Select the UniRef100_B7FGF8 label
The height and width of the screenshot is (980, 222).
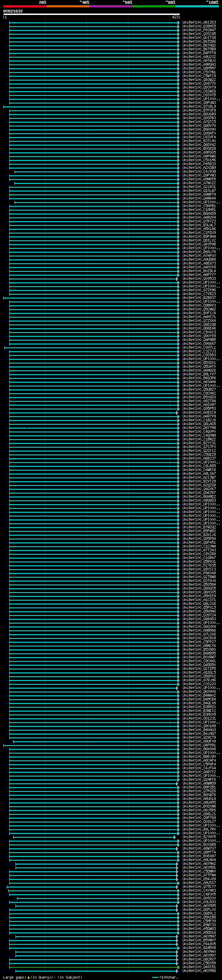tap(199, 110)
